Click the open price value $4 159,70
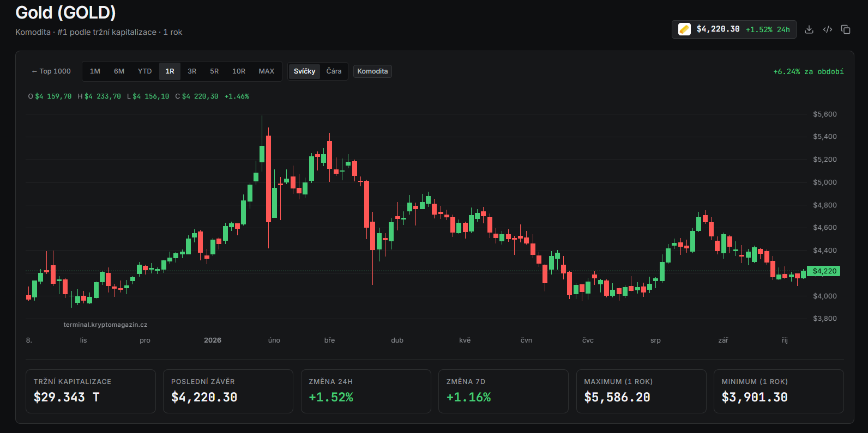 point(53,96)
